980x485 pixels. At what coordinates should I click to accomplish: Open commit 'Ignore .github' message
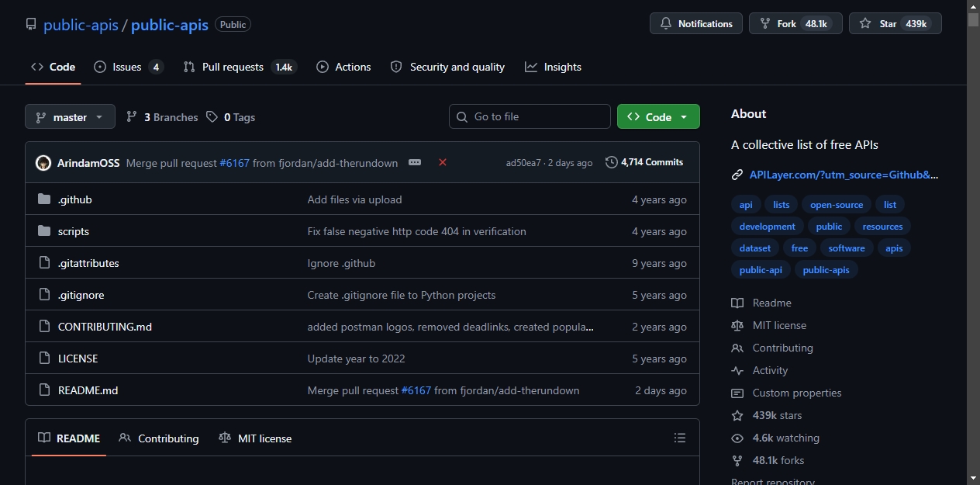click(x=341, y=263)
